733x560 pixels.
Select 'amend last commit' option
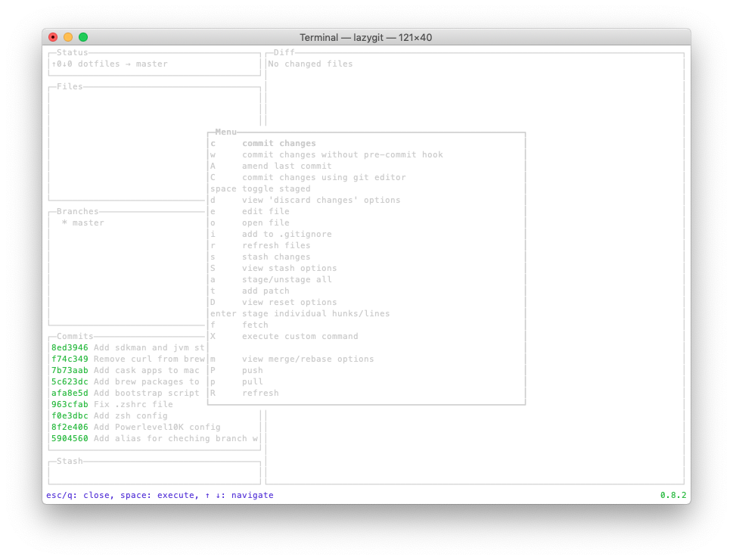366,166
